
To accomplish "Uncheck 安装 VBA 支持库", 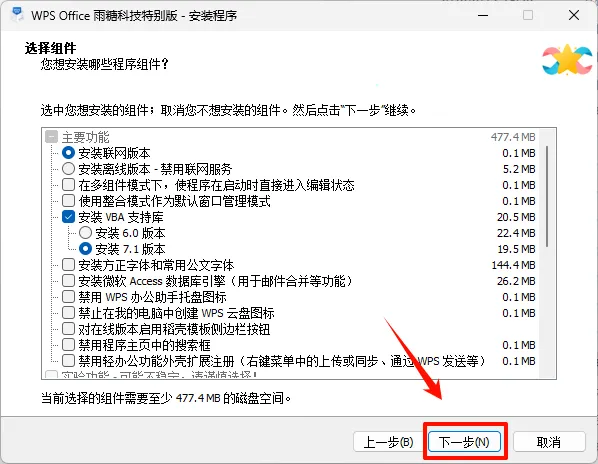I will point(68,217).
